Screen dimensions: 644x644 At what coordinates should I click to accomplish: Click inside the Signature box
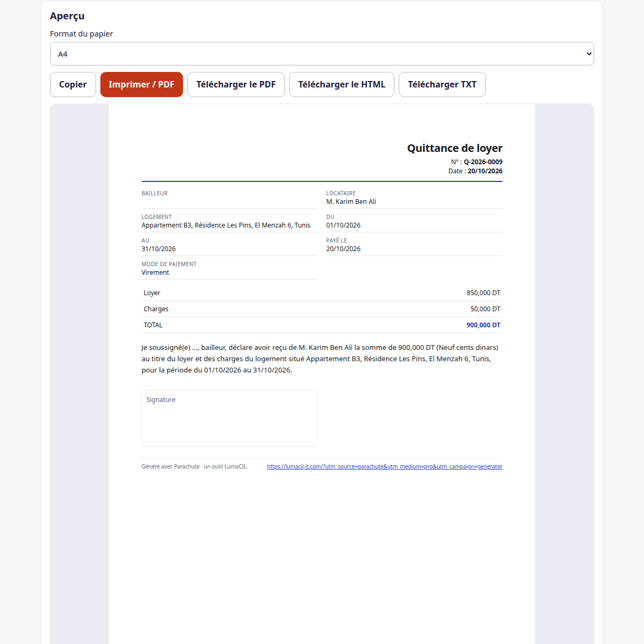(230, 419)
